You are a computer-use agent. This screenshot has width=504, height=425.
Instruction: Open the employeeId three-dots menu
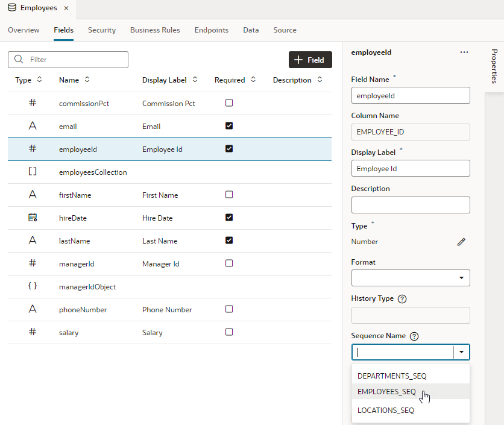point(464,52)
